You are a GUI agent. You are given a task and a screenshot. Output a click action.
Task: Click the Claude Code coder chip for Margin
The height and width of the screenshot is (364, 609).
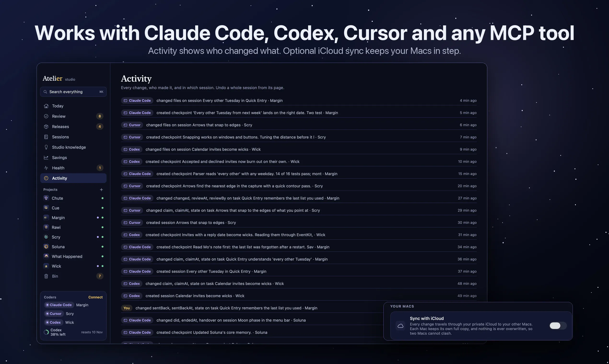[x=59, y=305]
